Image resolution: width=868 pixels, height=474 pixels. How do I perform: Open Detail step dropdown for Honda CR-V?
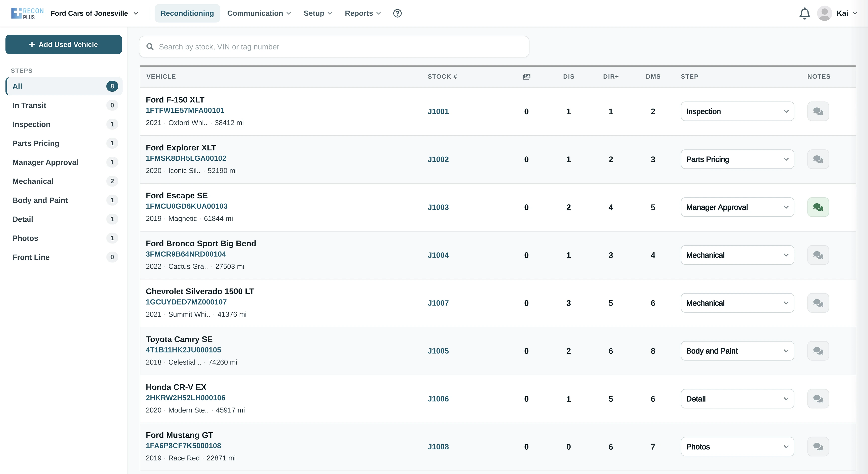point(737,398)
